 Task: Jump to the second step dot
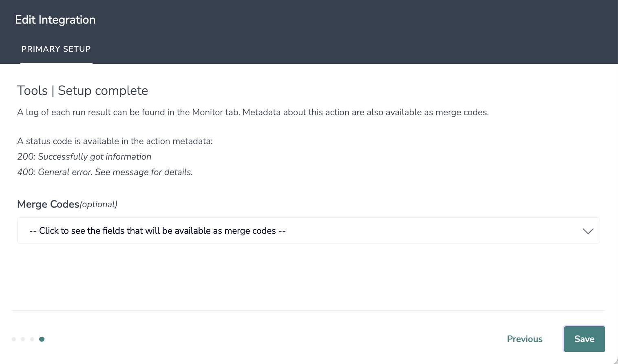(x=23, y=339)
